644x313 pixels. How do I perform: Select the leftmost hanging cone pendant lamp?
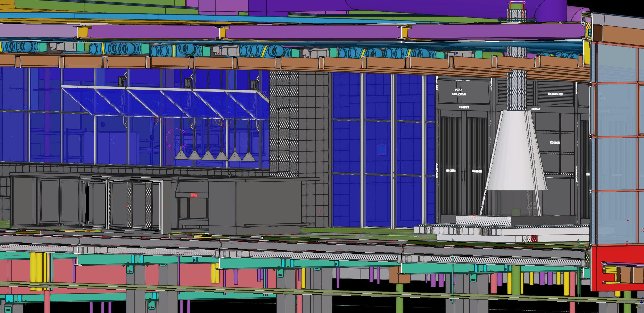(181, 155)
